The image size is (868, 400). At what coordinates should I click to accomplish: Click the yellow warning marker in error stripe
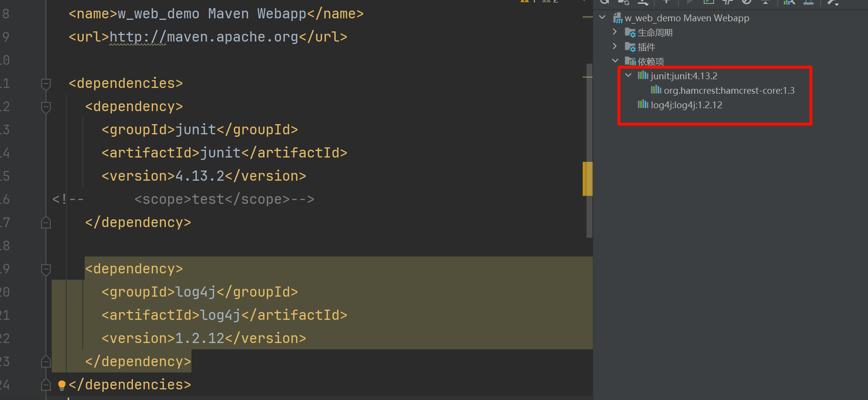588,178
